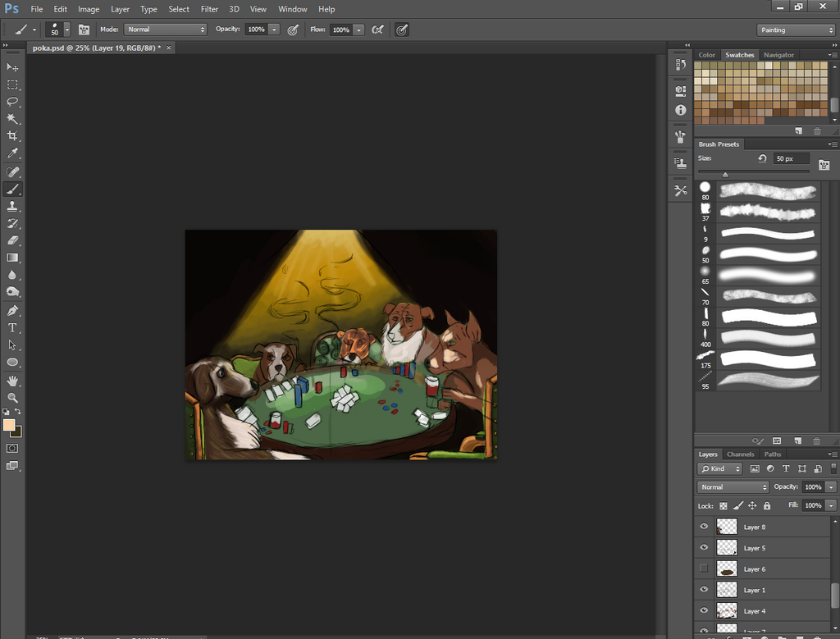Open layer Fill dropdown arrow
The width and height of the screenshot is (840, 639).
click(x=831, y=505)
